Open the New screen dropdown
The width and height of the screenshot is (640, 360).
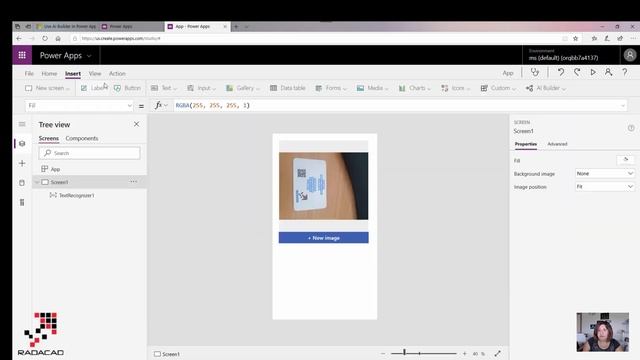click(x=47, y=88)
